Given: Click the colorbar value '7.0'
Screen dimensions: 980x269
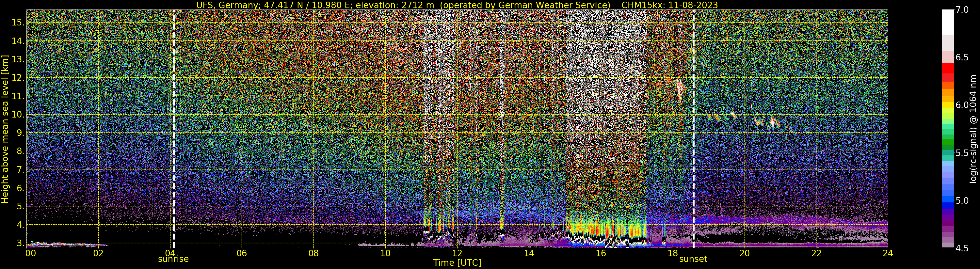Looking at the screenshot, I should (x=962, y=10).
